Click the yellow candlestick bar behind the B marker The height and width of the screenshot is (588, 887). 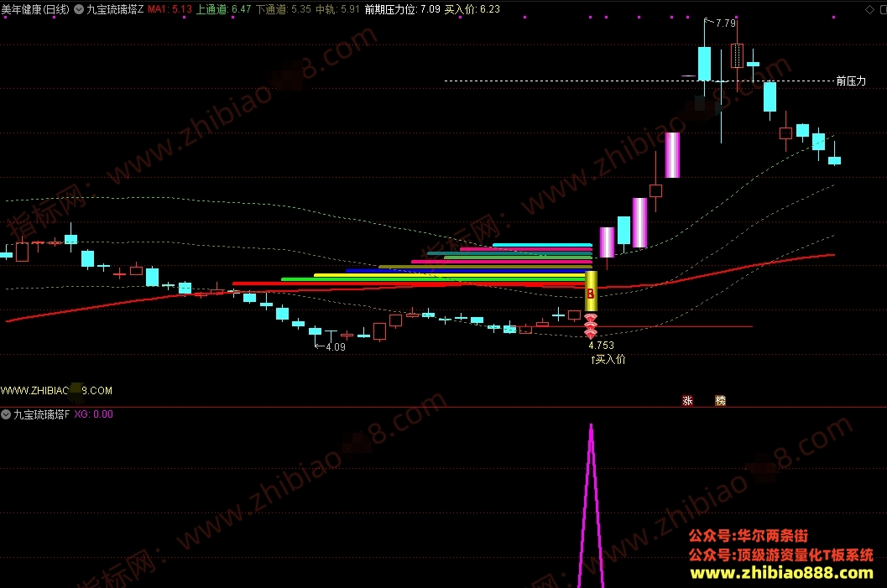[591, 291]
